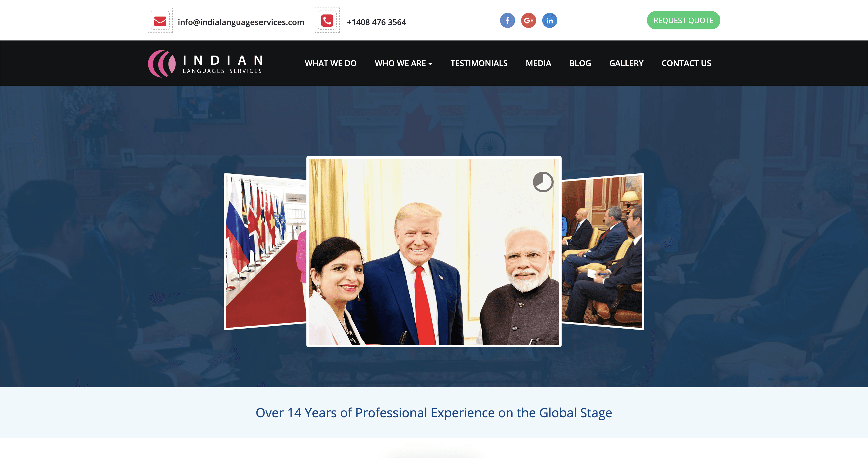Screen dimensions: 868x458
Task: Open the What We Do menu
Action: point(331,63)
